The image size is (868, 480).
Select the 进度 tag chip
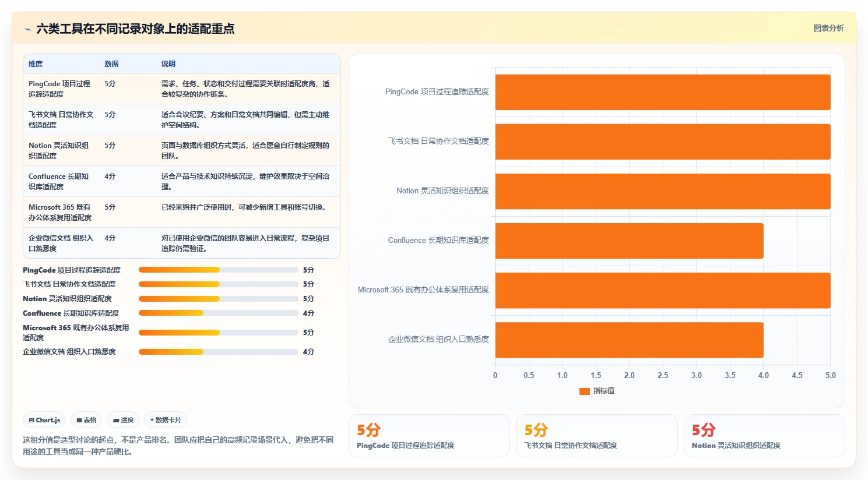[x=123, y=420]
